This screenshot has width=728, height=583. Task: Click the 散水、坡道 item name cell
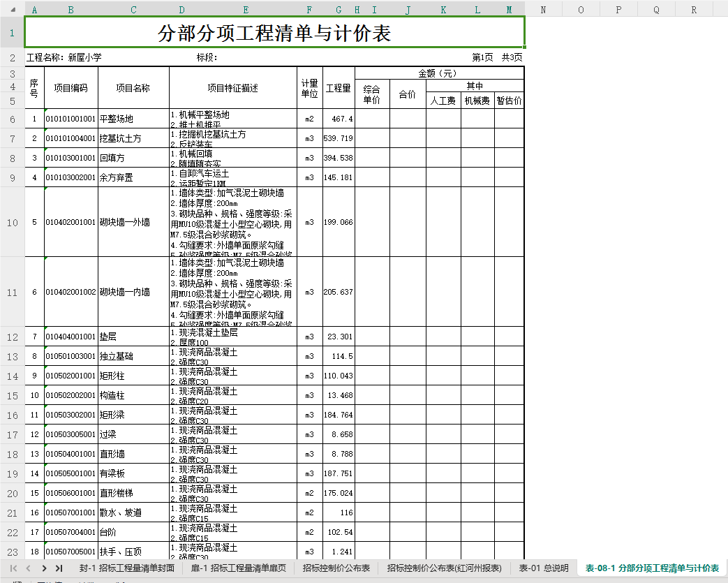click(134, 512)
